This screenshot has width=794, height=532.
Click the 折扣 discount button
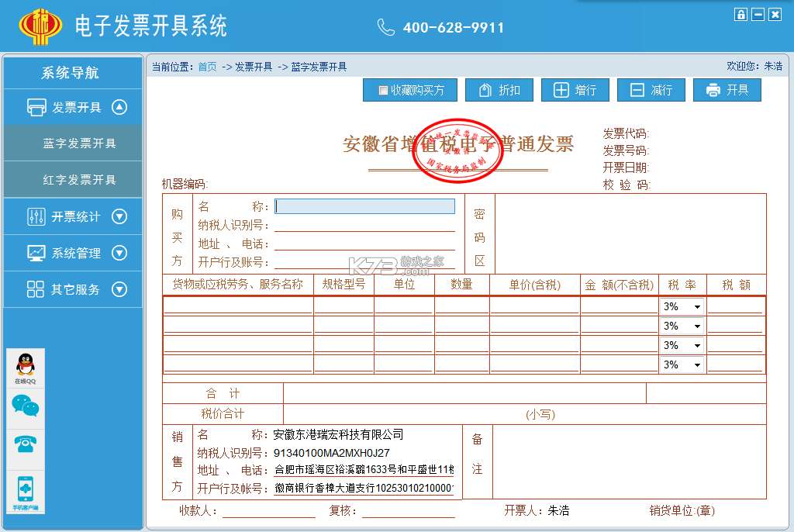click(499, 90)
